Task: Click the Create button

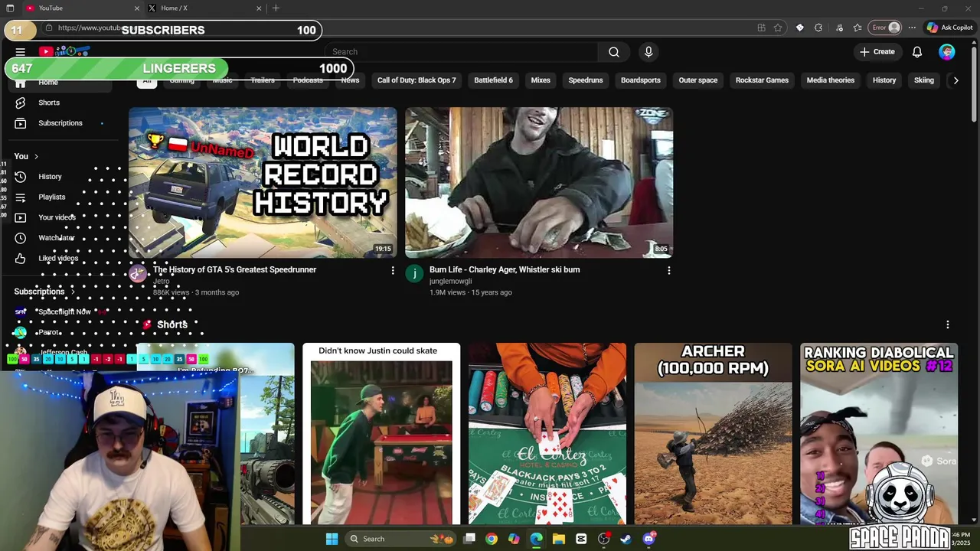Action: pyautogui.click(x=877, y=52)
